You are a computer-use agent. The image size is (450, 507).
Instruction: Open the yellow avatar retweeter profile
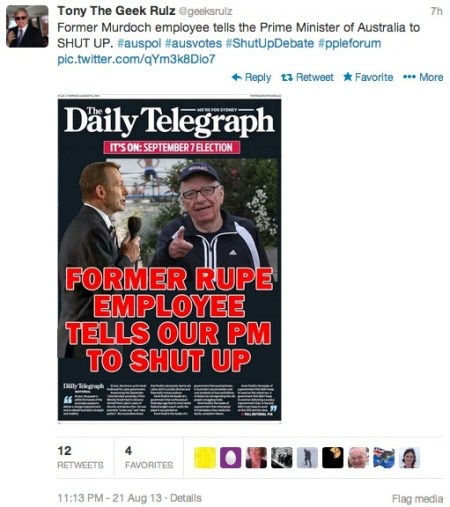click(205, 458)
